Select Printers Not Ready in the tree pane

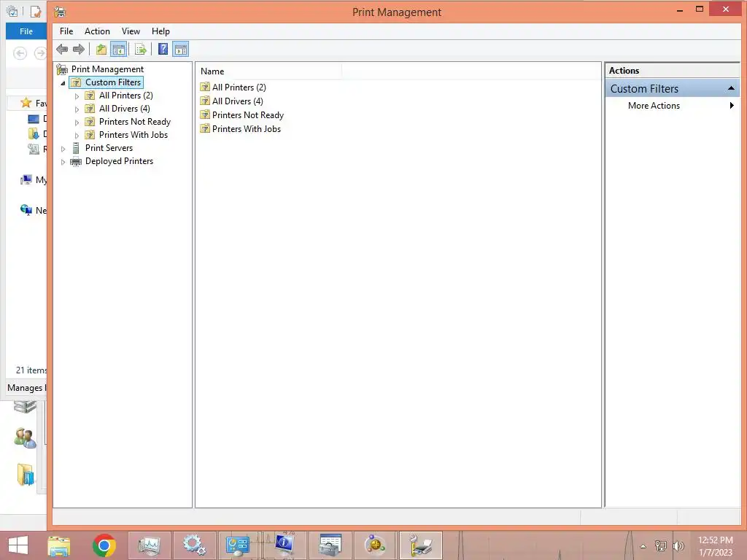135,122
